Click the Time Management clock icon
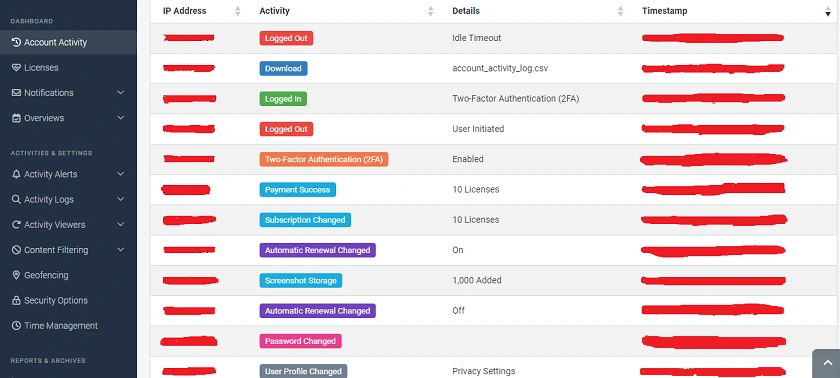Image resolution: width=840 pixels, height=378 pixels. [16, 326]
